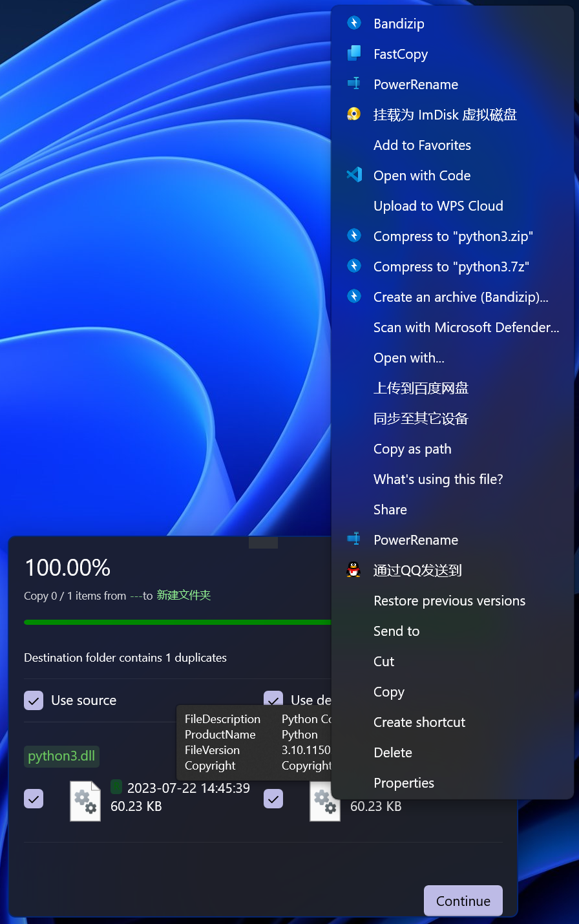Choose 同步至其它设备 menu entry

pos(452,418)
